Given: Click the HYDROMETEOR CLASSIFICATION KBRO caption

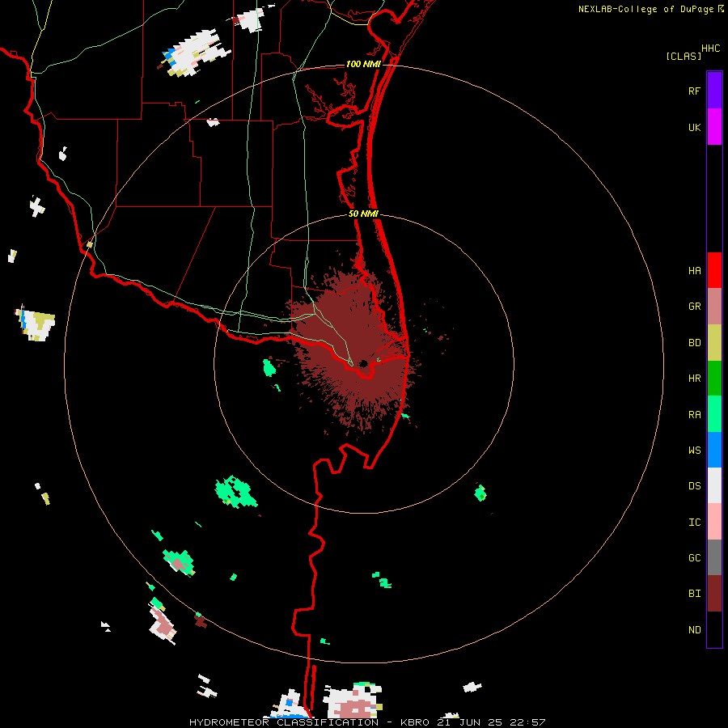Looking at the screenshot, I should coord(367,722).
